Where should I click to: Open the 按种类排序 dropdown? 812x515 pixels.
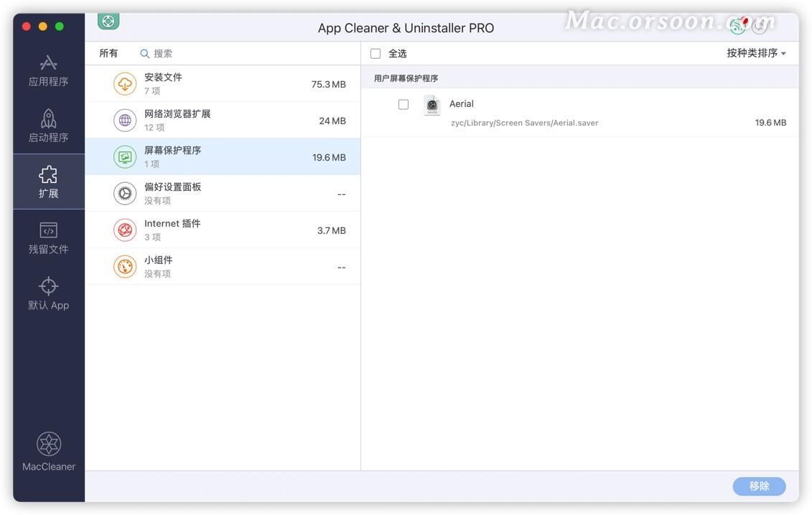[x=755, y=52]
